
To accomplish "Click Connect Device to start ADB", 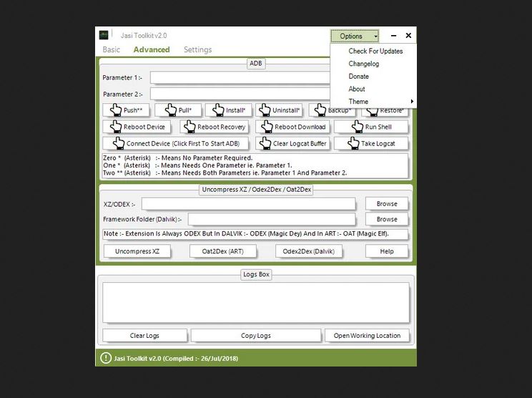I will point(175,143).
